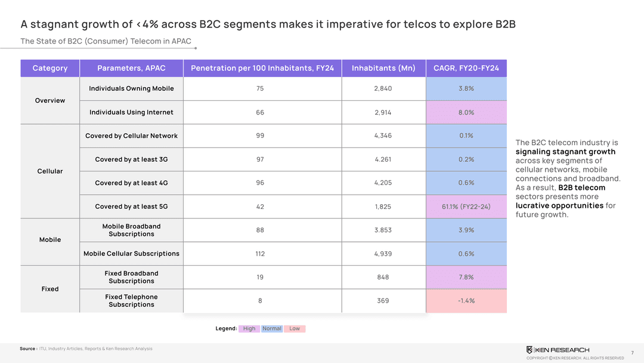The width and height of the screenshot is (644, 363).
Task: Click the High legend color swatch
Action: coord(249,329)
